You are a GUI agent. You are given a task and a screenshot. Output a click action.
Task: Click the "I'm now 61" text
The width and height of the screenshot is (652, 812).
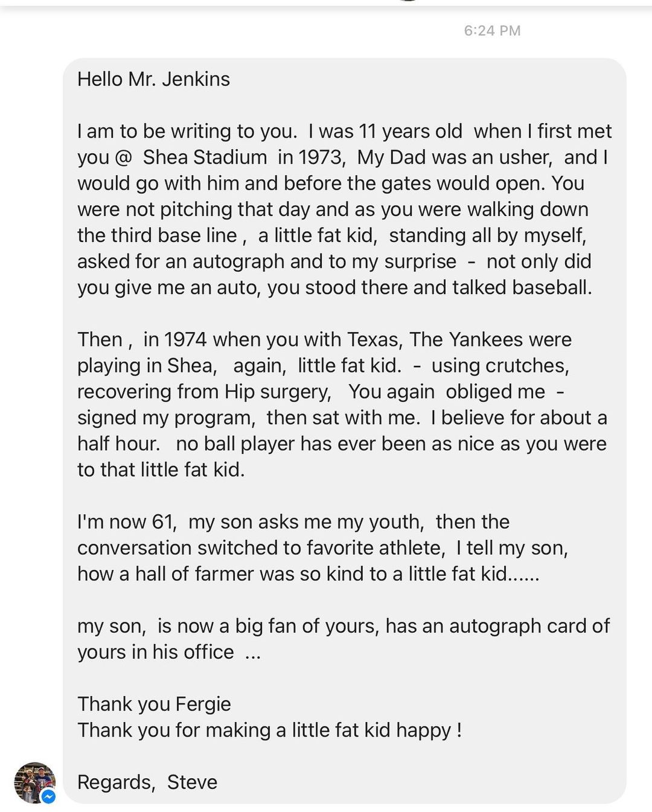[126, 522]
